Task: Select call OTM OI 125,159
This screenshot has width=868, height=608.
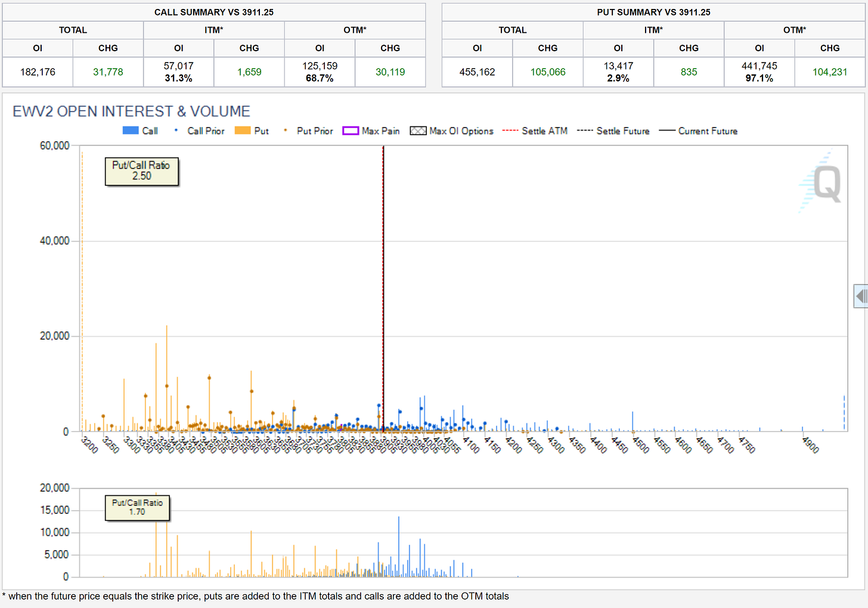Action: [320, 66]
